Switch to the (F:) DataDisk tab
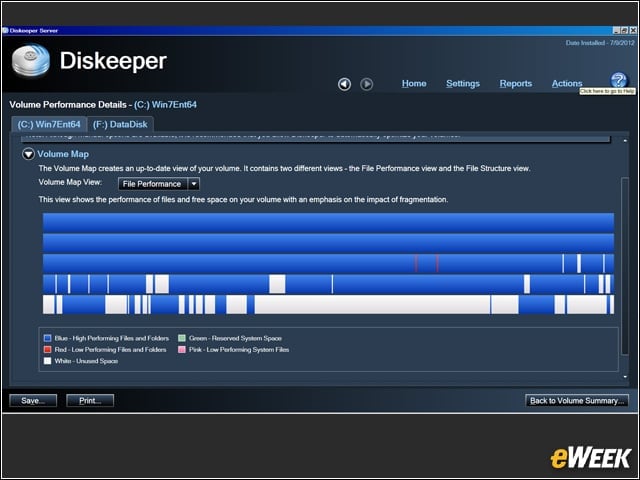This screenshot has height=480, width=640. [120, 124]
